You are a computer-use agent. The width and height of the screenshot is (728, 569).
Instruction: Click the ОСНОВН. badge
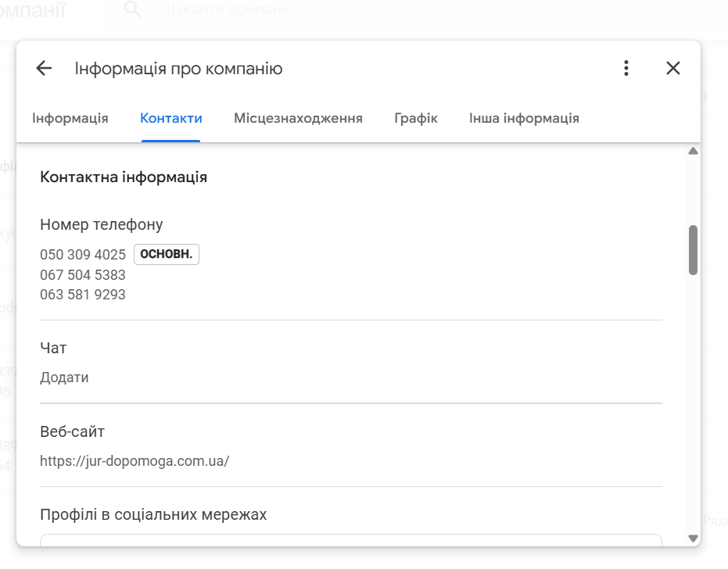coord(167,254)
